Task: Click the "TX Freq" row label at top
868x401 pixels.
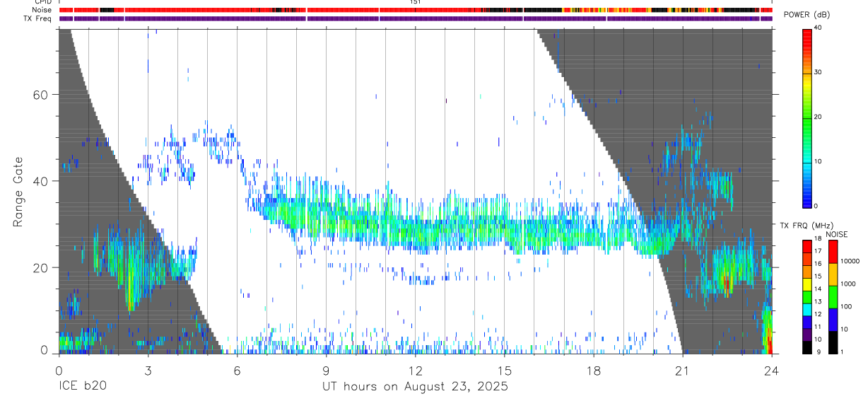Action: [39, 18]
